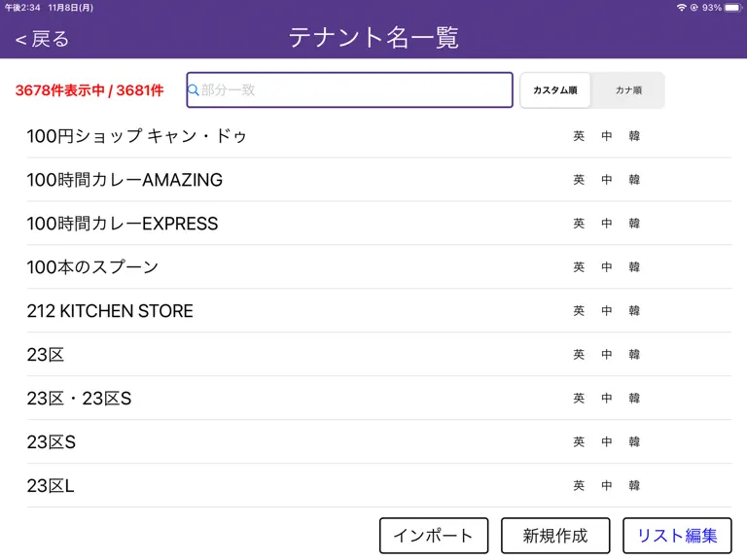Tap the battery indicator icon
This screenshot has height=560, width=747.
point(732,8)
